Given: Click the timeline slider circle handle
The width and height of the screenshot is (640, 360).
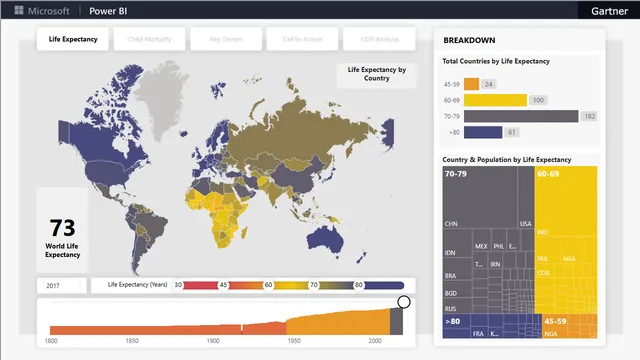Looking at the screenshot, I should click(404, 302).
